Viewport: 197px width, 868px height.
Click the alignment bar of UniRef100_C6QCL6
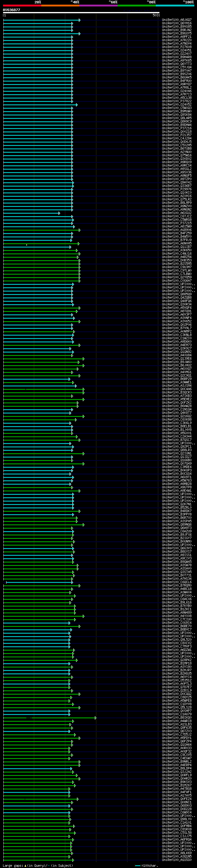click(39, 582)
